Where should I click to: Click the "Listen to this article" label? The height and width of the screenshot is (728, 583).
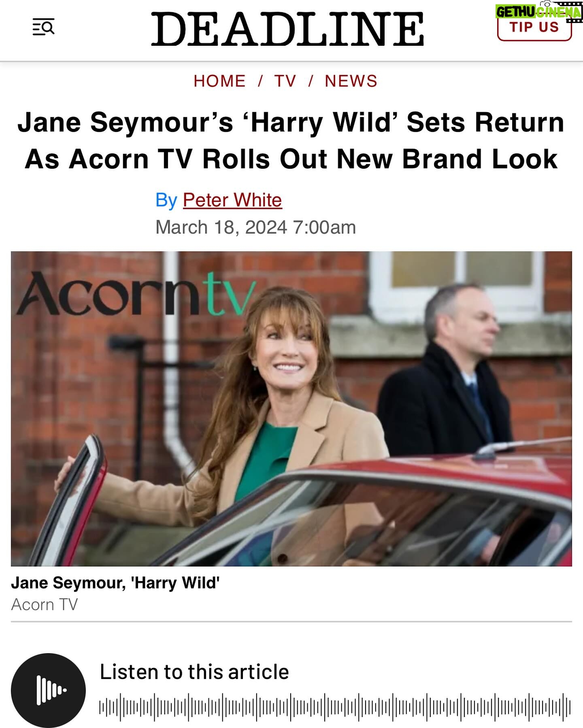pos(194,672)
